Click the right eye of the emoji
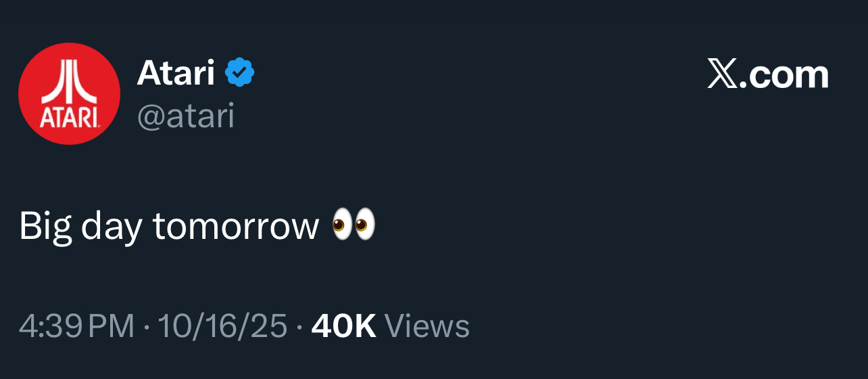The width and height of the screenshot is (868, 379). coord(364,225)
